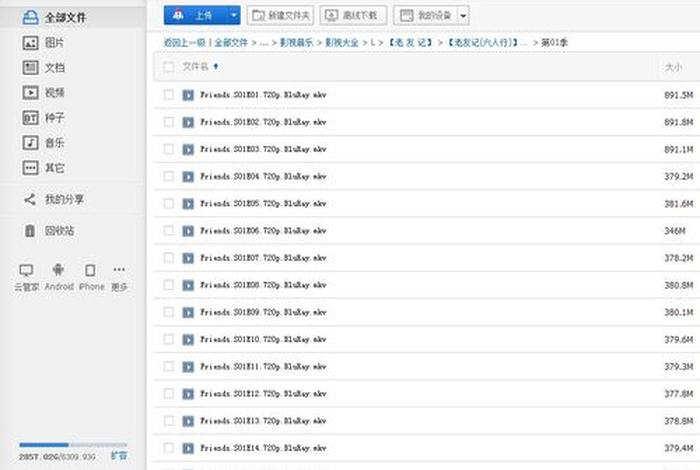Screen dimensions: 700x470
Task: Check the box for Friends.S01E03
Action: click(168, 149)
